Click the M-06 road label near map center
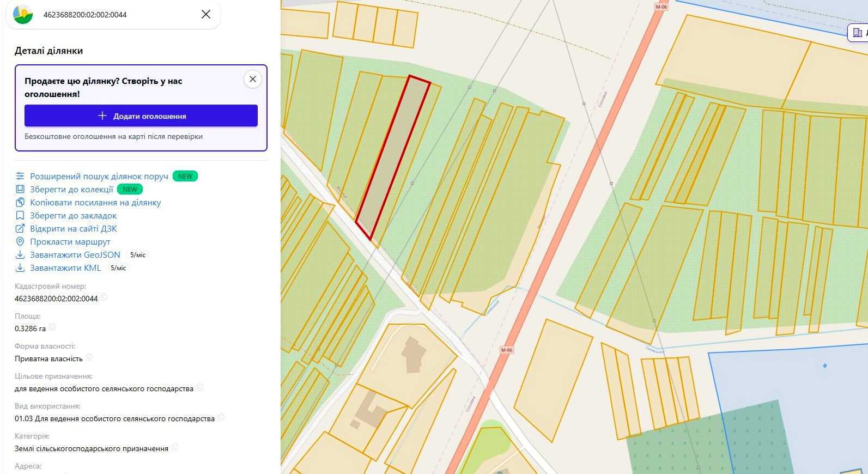 507,350
